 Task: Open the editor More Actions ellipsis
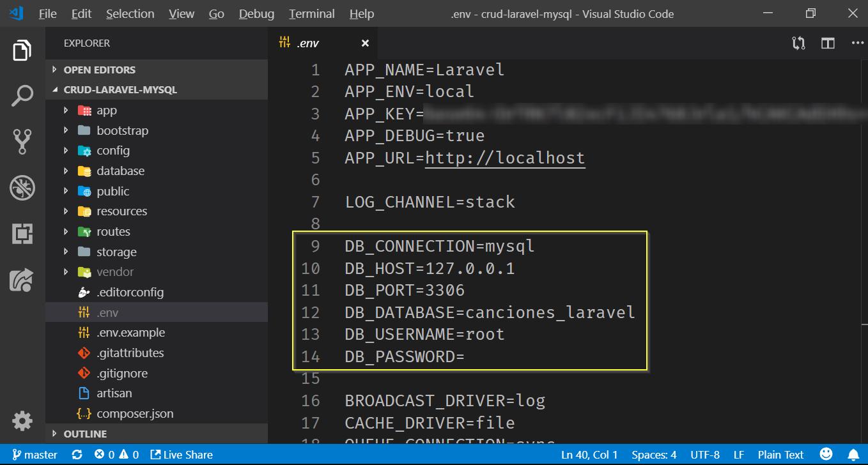coord(857,43)
